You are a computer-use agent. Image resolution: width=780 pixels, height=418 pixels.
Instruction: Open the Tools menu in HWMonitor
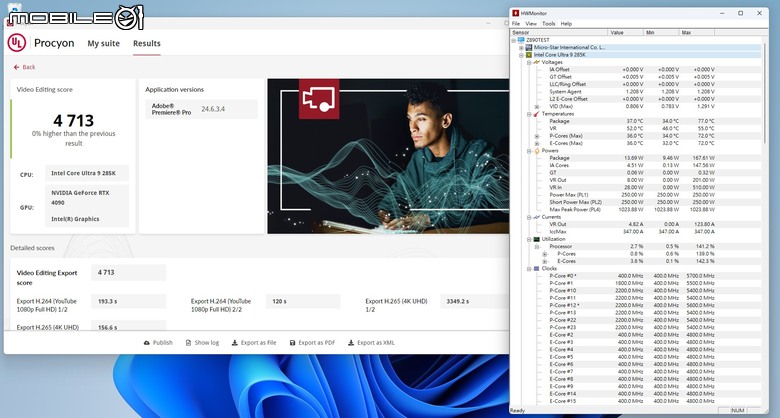tap(549, 23)
